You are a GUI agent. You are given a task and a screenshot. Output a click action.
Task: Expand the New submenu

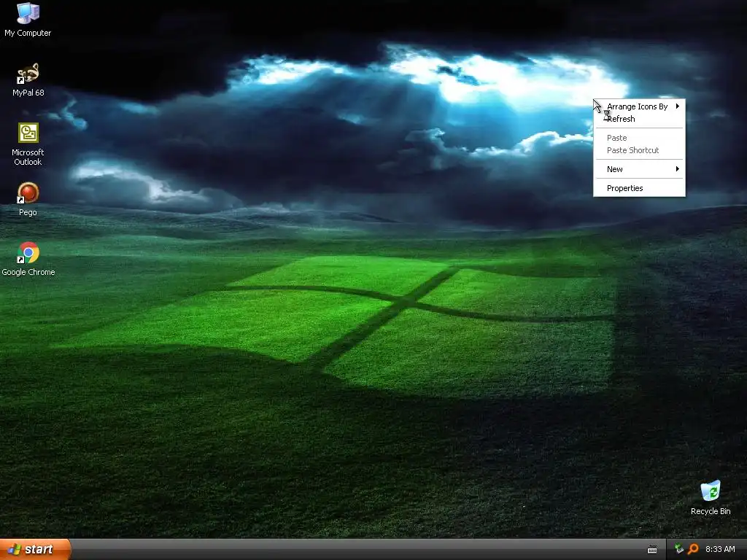(639, 169)
